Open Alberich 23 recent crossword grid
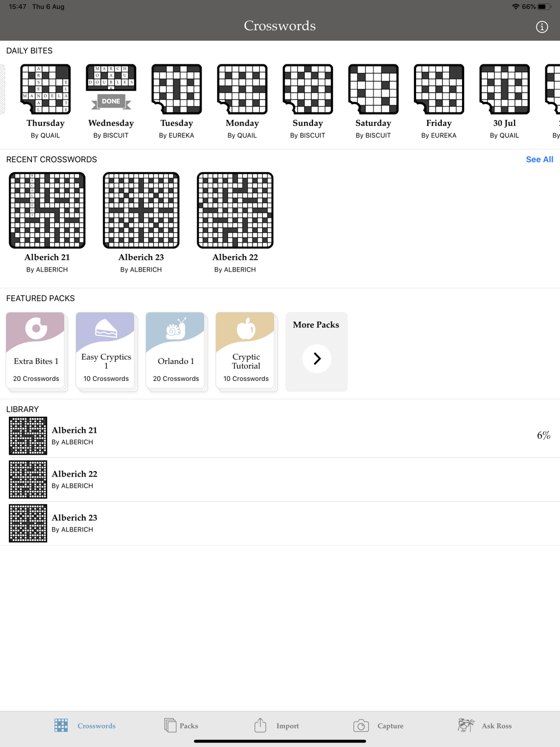 click(141, 210)
